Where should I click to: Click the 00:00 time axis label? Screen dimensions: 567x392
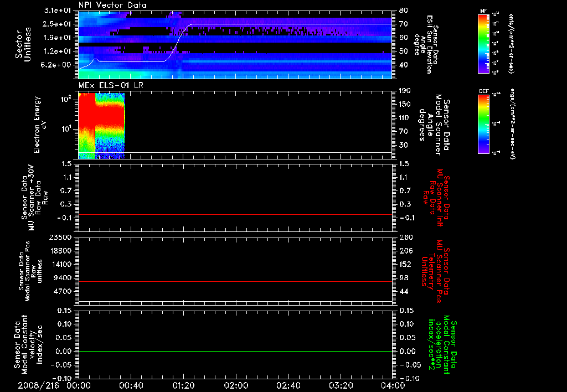pyautogui.click(x=79, y=385)
